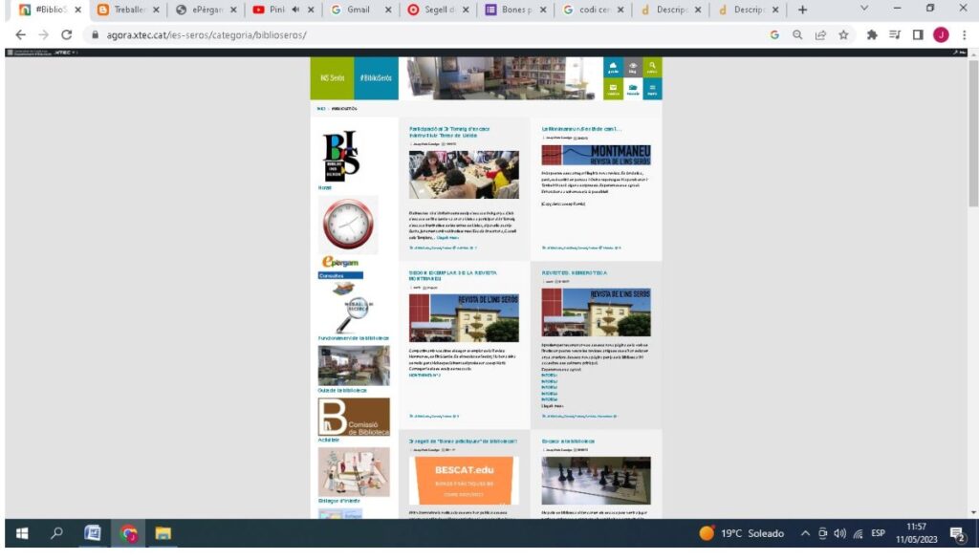Open Chrome three-dot menu
The image size is (979, 560).
coord(964,34)
